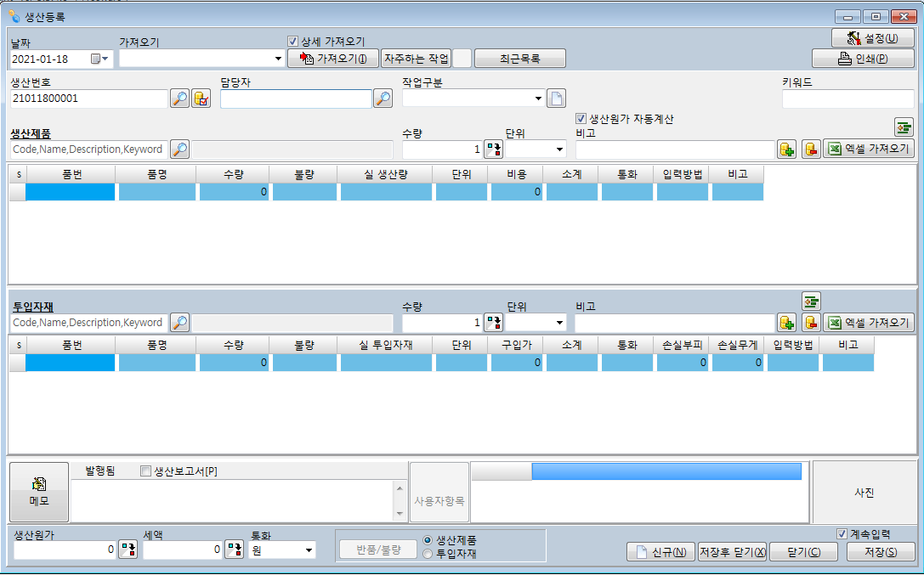Remove row icon in 투입자재 section
The width and height of the screenshot is (924, 575).
811,323
